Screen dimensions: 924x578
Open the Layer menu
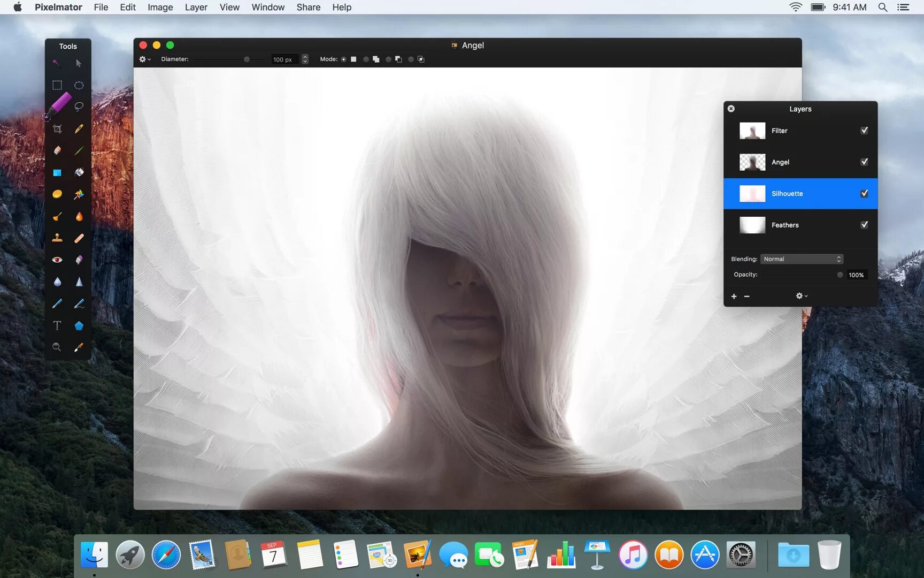point(196,7)
